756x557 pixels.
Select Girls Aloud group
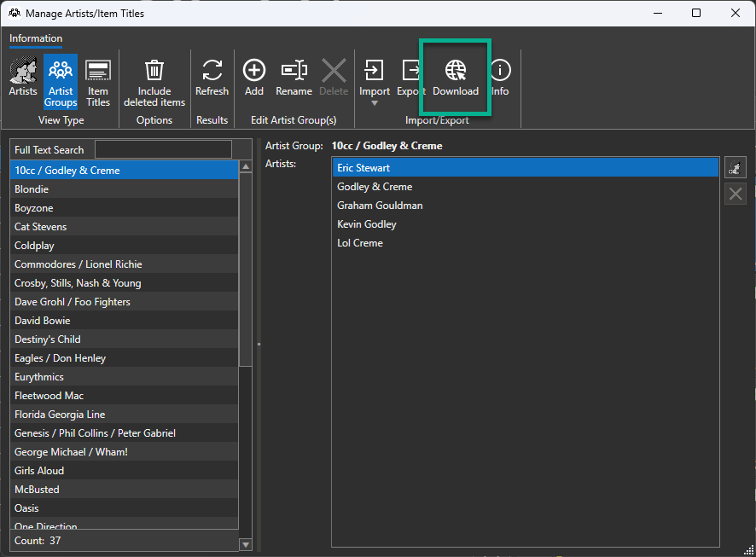(124, 471)
